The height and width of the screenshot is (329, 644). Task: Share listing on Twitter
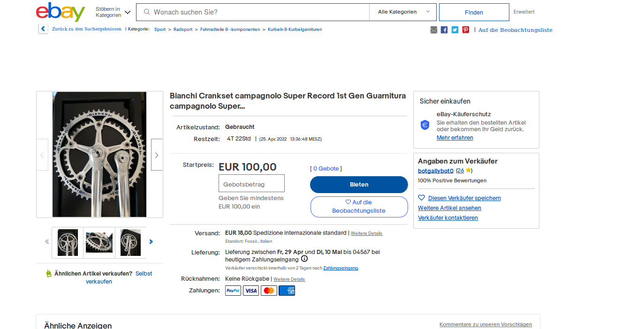point(455,30)
